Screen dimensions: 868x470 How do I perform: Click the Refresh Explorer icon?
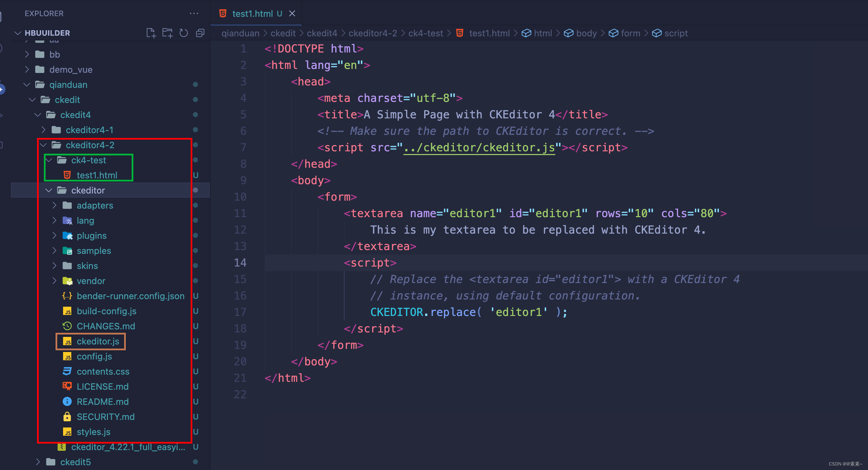pos(184,33)
